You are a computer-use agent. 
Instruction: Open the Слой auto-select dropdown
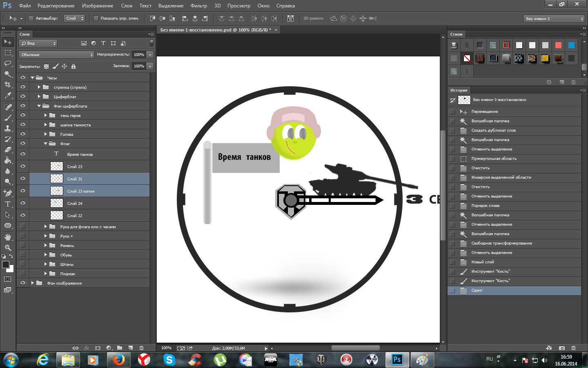point(74,18)
